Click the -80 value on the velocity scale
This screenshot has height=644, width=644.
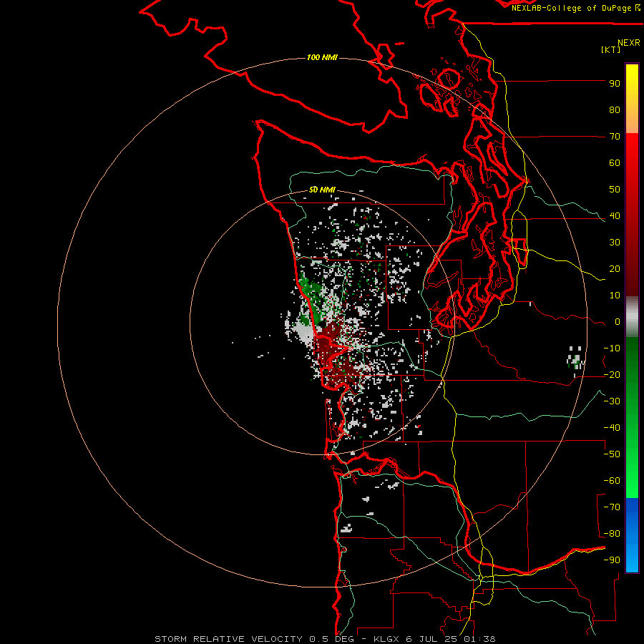click(x=612, y=534)
